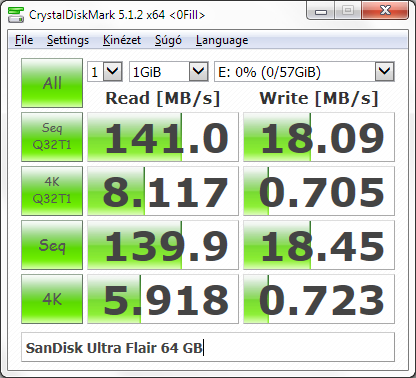
Task: Expand the test count dropdown showing 1
Action: [x=105, y=71]
